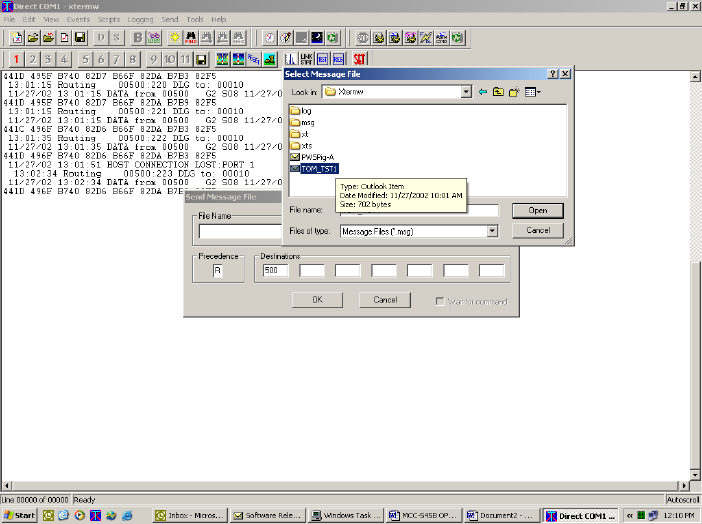702x524 pixels.
Task: Toggle the Wait for command checkbox
Action: [x=440, y=301]
